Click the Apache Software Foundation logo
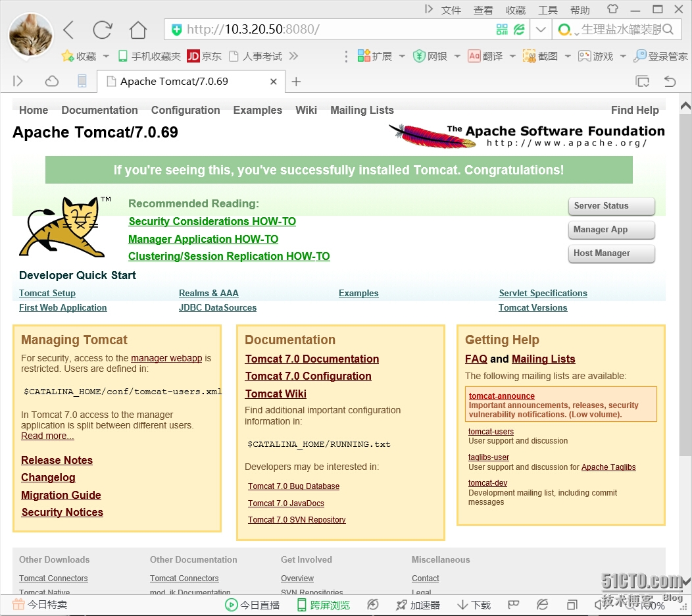Screen dimensions: 692x616 526,136
